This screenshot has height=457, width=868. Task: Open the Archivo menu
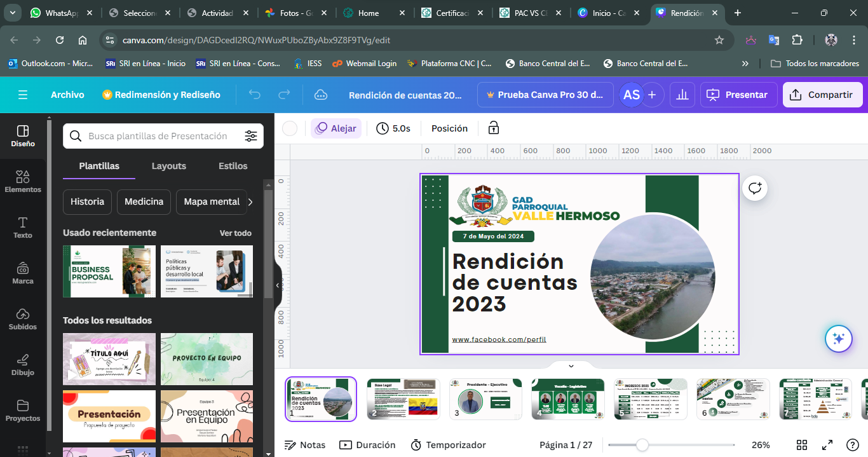67,95
